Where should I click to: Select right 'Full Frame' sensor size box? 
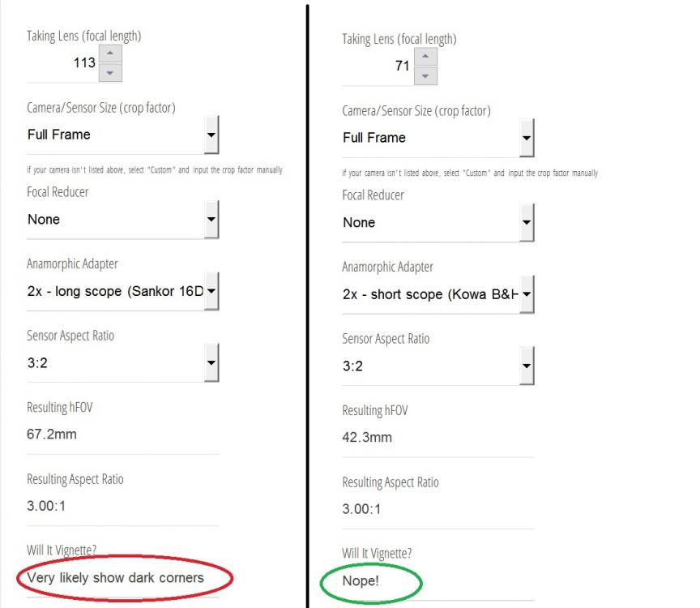(x=429, y=138)
